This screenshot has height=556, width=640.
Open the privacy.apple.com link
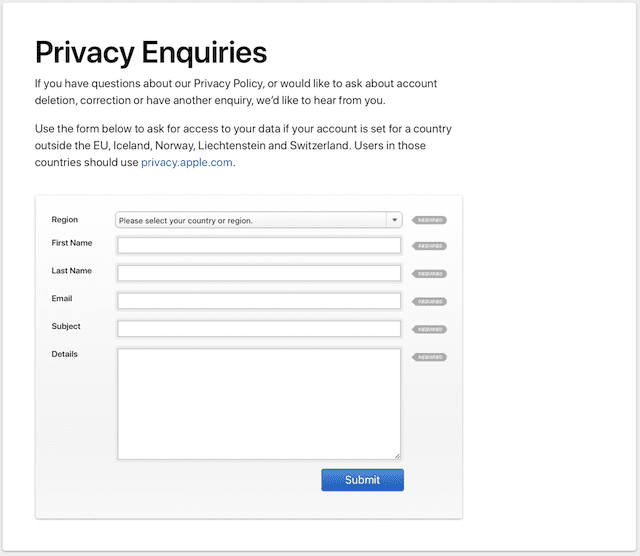pos(187,162)
